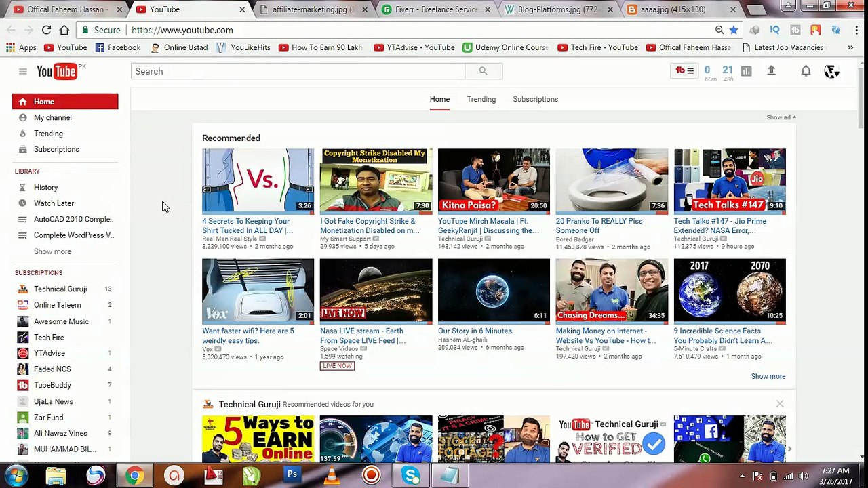The height and width of the screenshot is (488, 868).
Task: Click the Chrome address bar URL
Action: tap(182, 30)
